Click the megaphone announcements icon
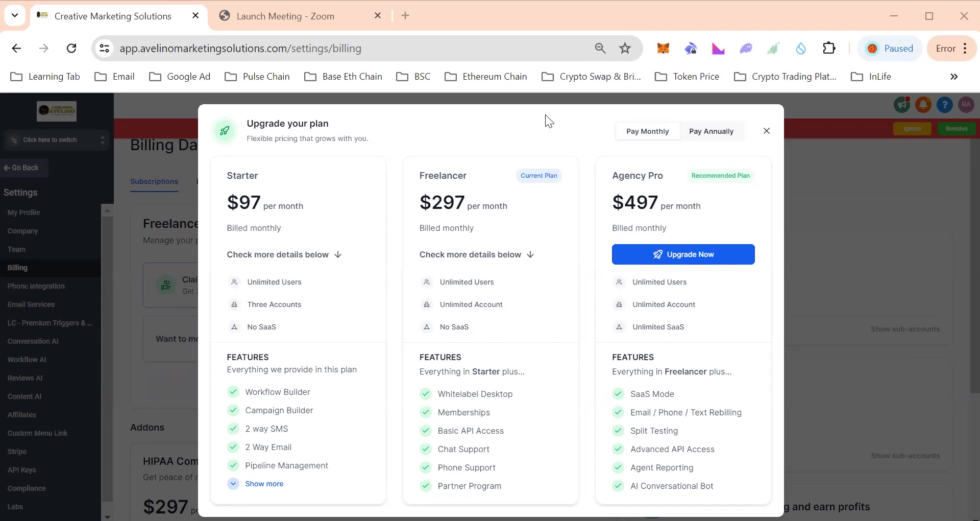The height and width of the screenshot is (521, 980). pos(902,105)
